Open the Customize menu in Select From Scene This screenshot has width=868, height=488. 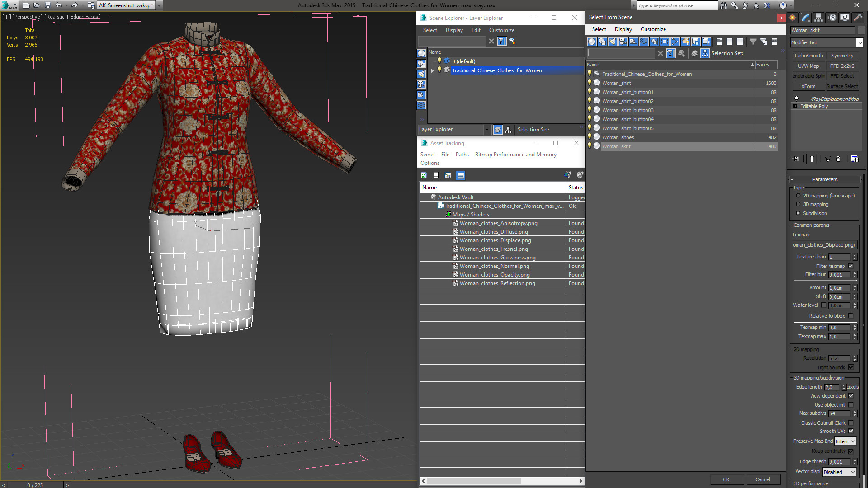(653, 29)
